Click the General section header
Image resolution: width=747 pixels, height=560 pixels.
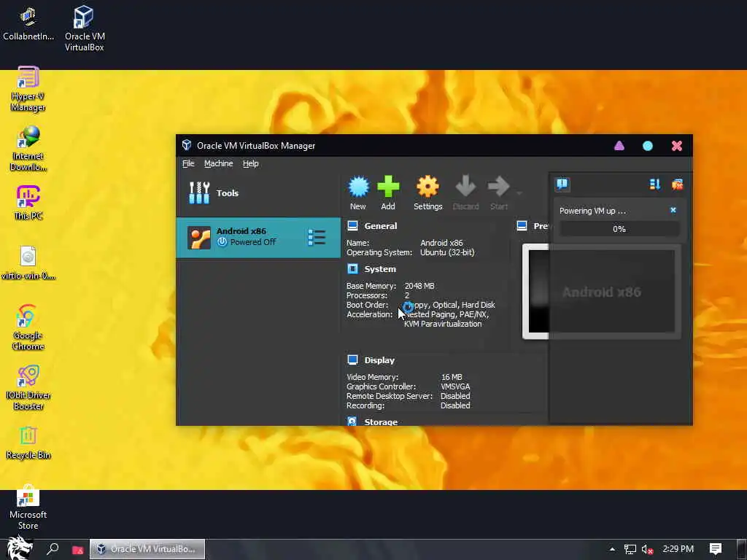380,226
